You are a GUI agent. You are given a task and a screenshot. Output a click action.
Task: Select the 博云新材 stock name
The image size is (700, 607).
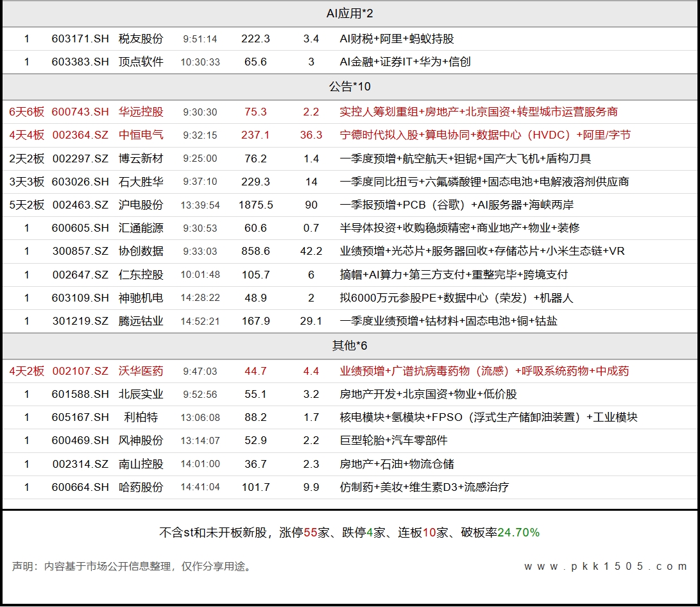click(x=141, y=158)
